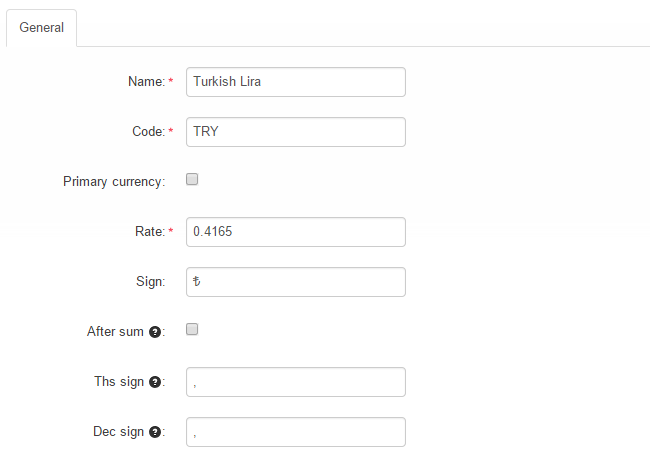The width and height of the screenshot is (650, 455).
Task: Click the help icon beside Ths sign
Action: coord(155,382)
